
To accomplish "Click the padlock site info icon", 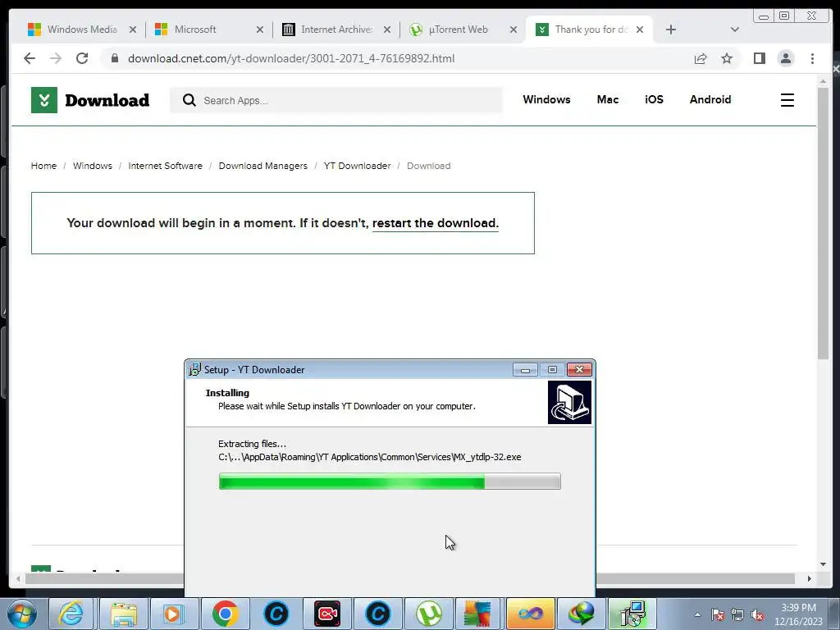I will (115, 58).
